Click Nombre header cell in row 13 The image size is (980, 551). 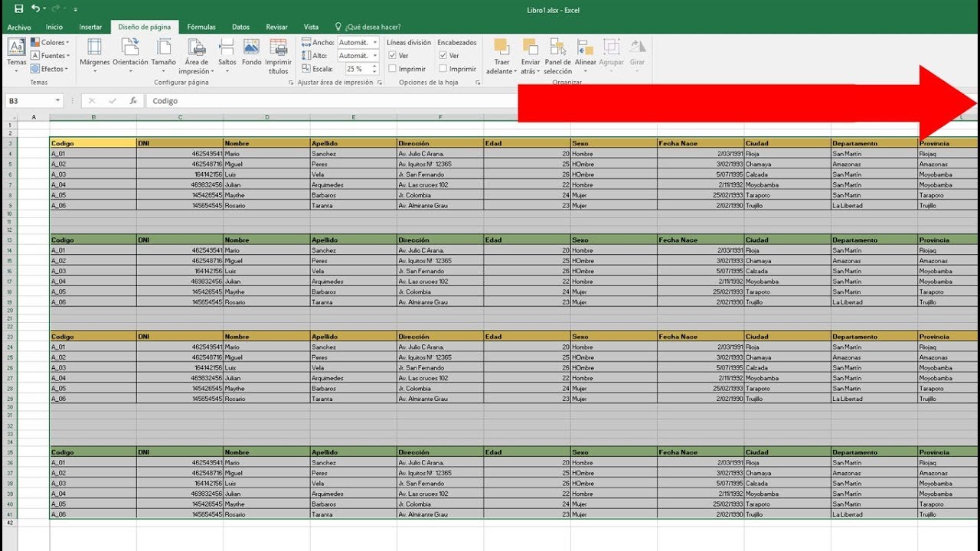click(x=266, y=240)
